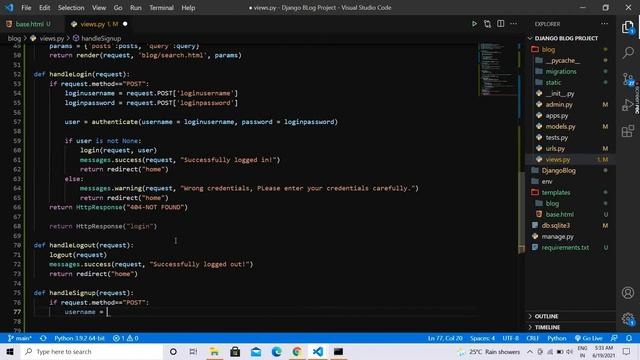Screen dimensions: 640x360
Task: Run the Python file with play icon
Action: coord(474,24)
